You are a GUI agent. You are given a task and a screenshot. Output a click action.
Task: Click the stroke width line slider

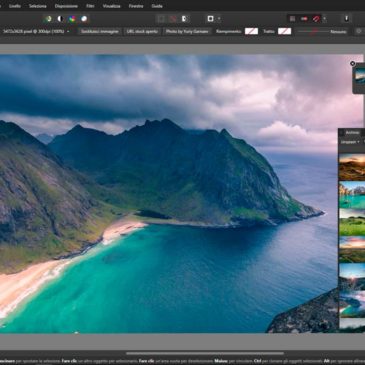(x=313, y=31)
